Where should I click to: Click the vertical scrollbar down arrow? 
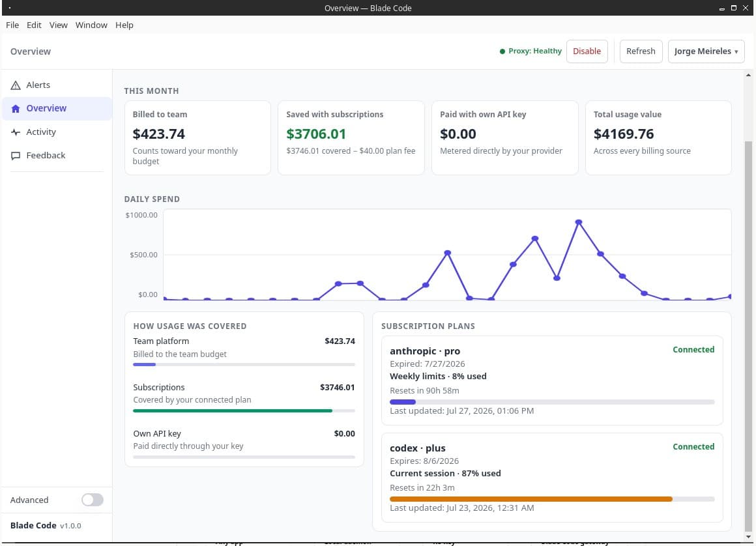point(748,536)
